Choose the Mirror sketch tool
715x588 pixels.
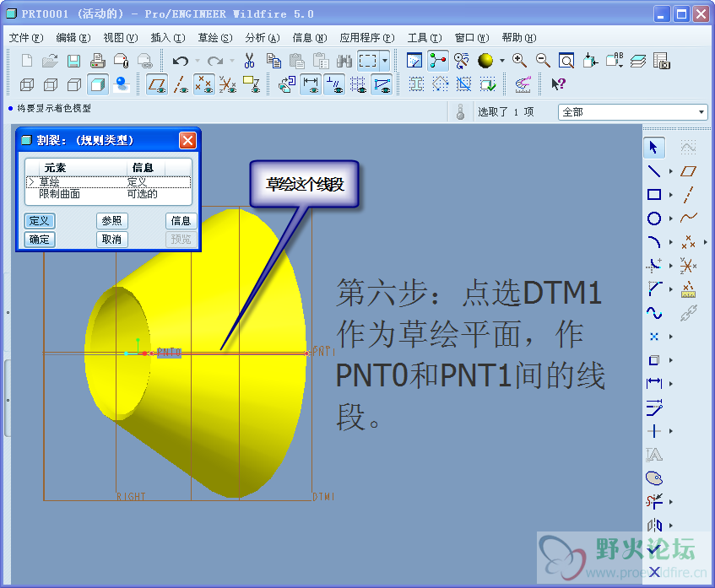click(654, 526)
